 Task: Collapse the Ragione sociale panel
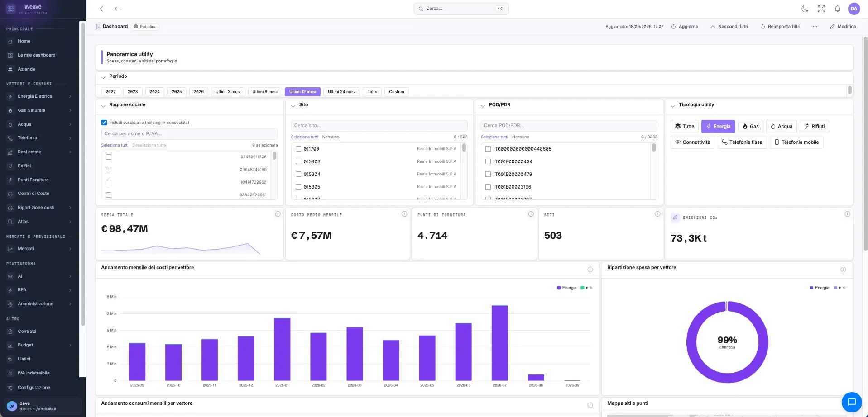click(x=103, y=106)
